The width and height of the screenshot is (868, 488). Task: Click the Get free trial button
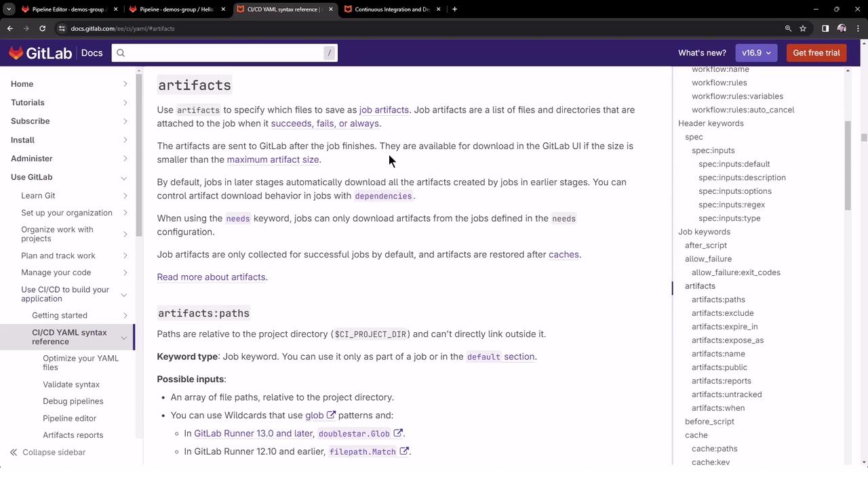[816, 53]
